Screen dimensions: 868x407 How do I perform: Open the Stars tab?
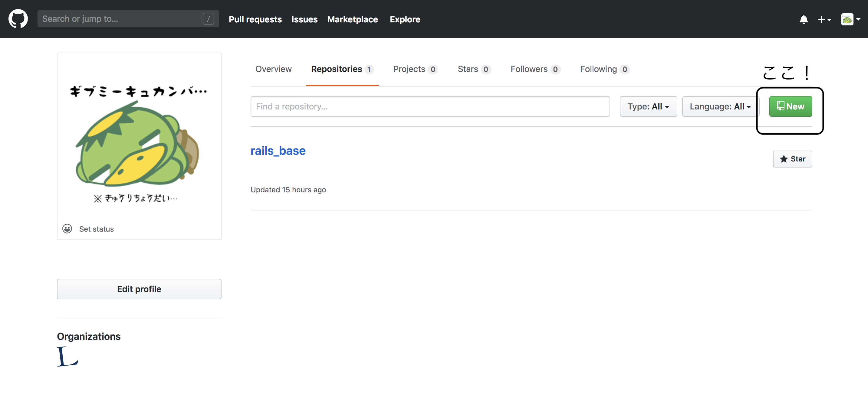474,69
